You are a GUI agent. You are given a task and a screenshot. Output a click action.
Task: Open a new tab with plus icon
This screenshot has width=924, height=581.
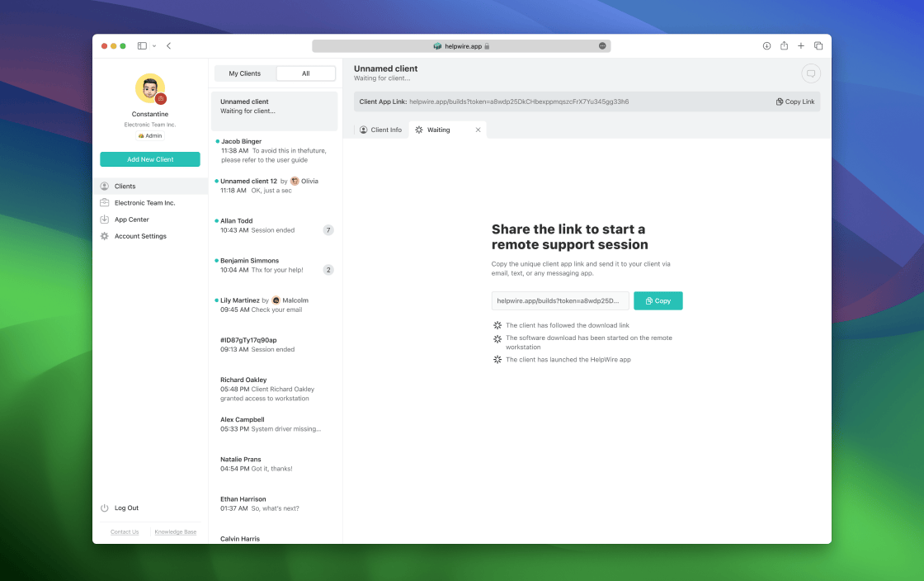[801, 46]
